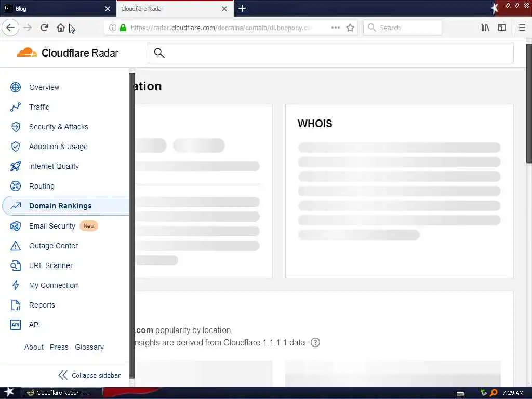The image size is (532, 399).
Task: Select the Traffic graph icon
Action: point(16,107)
